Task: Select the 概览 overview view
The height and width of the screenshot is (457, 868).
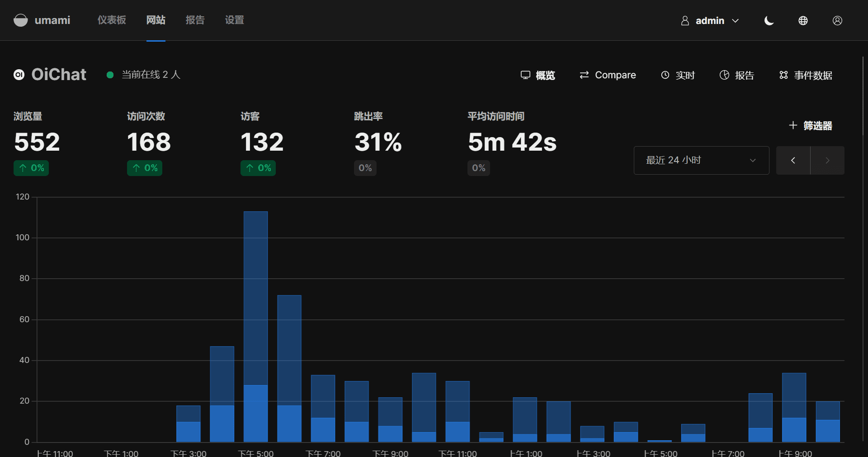Action: [x=538, y=75]
